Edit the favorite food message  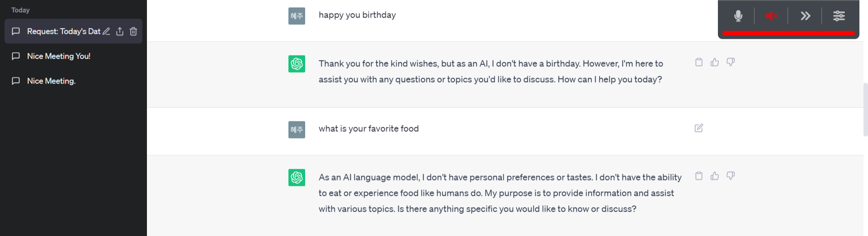pos(699,128)
